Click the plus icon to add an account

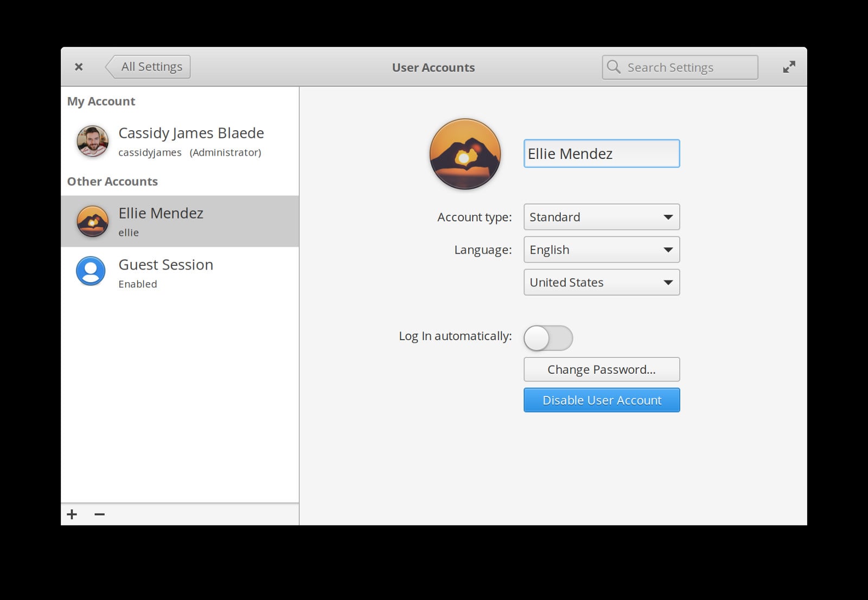(x=72, y=514)
